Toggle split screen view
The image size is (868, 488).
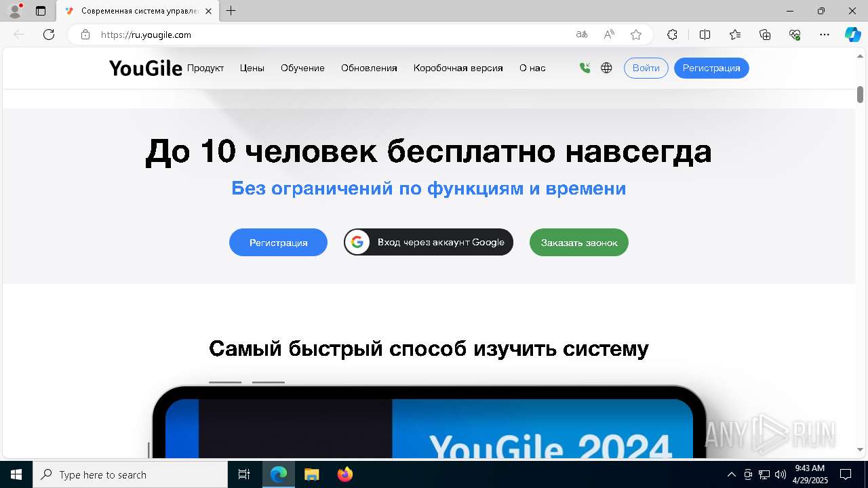[x=705, y=35]
